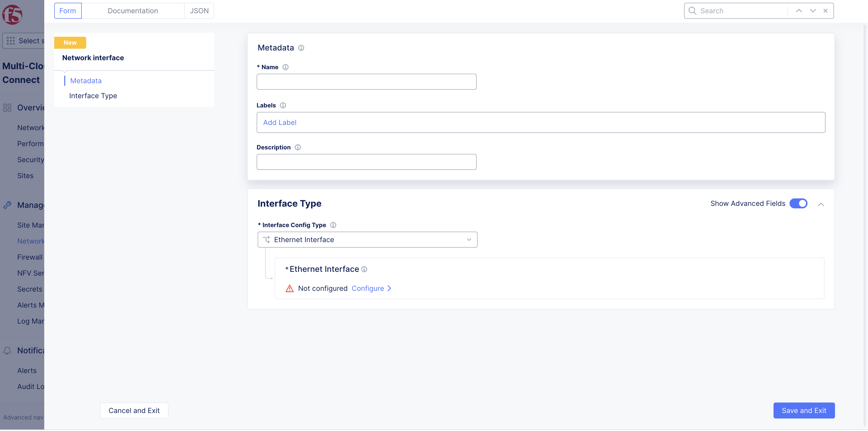Click the Overview dashboard icon
This screenshot has height=431, width=868.
7,108
